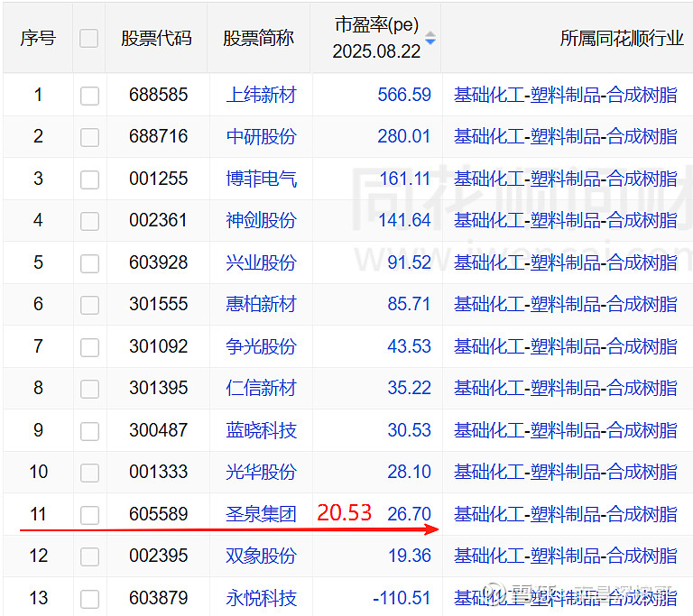Check the box for 永悦科技 row

89,599
